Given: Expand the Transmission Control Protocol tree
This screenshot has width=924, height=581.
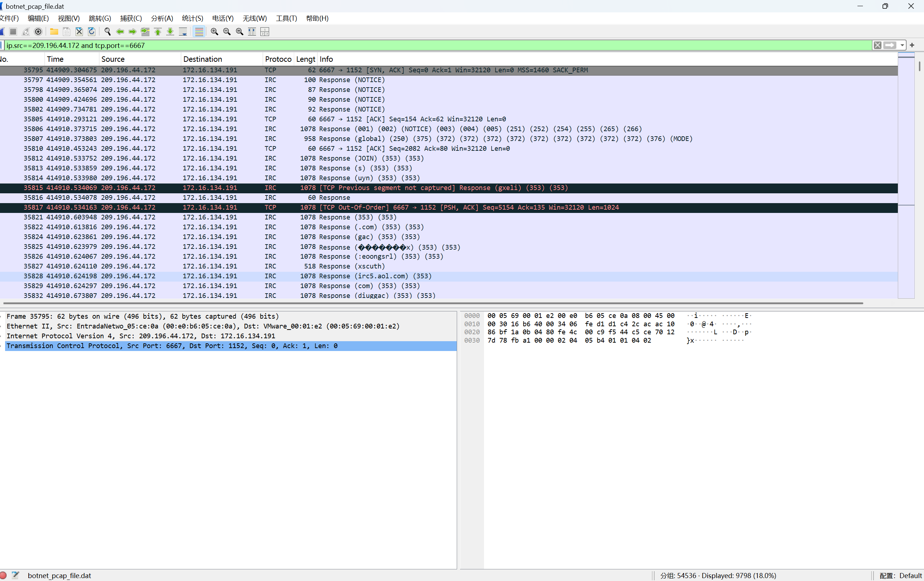Looking at the screenshot, I should (x=2, y=346).
